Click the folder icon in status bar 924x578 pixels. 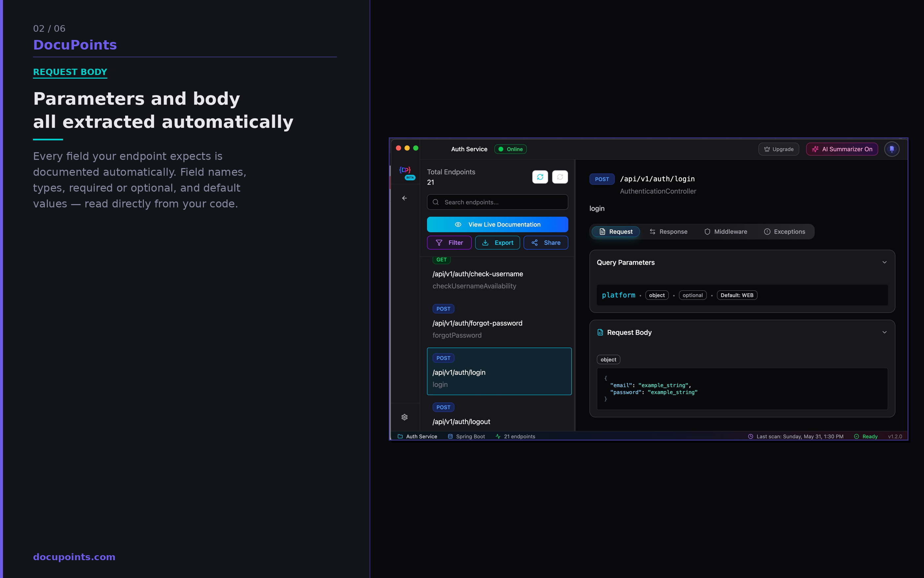pyautogui.click(x=400, y=436)
